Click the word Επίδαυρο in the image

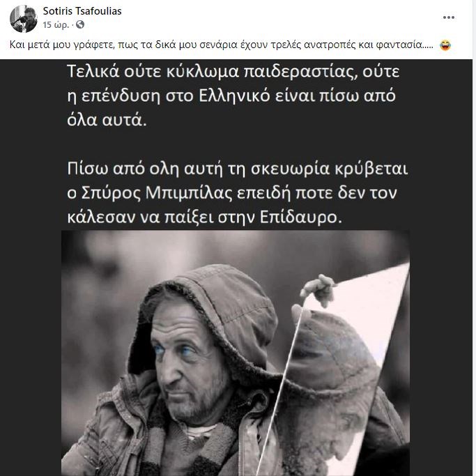pyautogui.click(x=301, y=217)
